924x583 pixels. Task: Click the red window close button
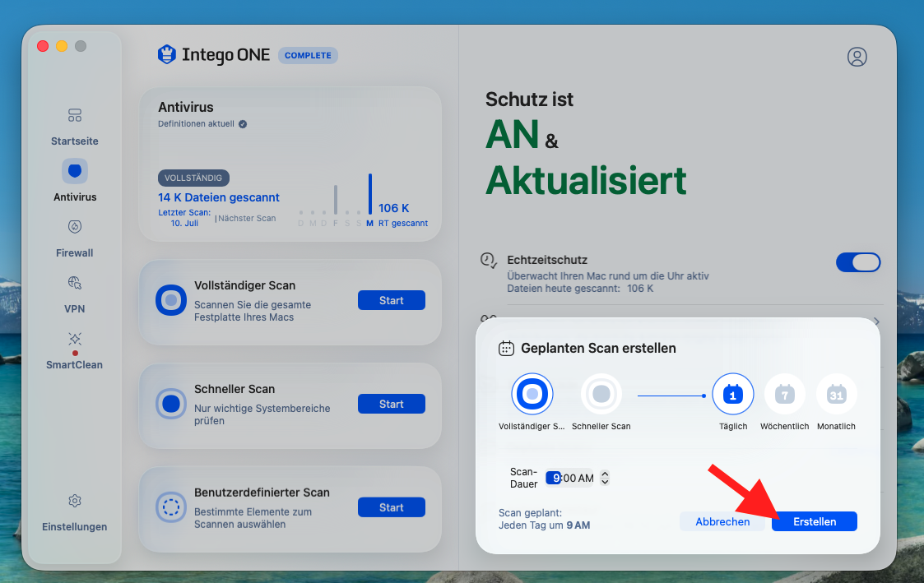coord(43,46)
